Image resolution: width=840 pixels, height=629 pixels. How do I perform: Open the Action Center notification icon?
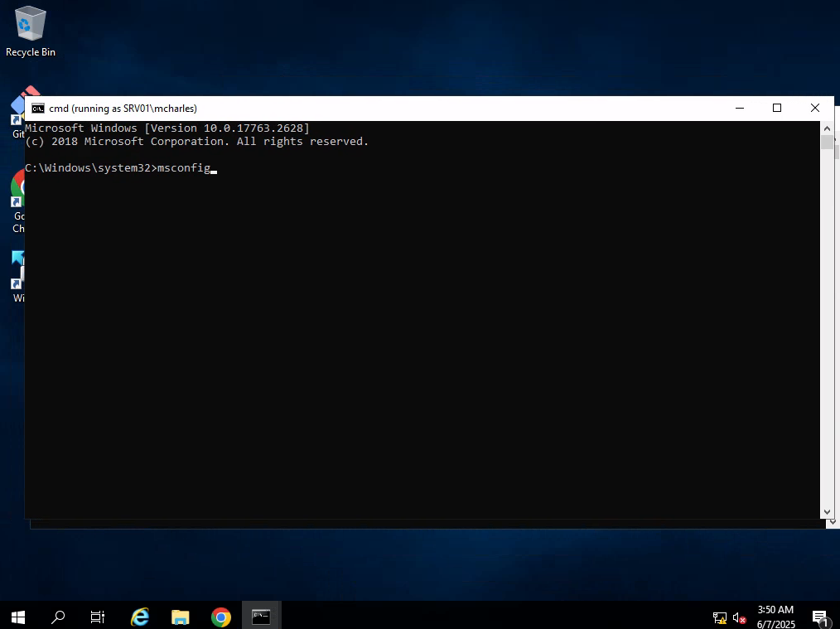[x=820, y=617]
